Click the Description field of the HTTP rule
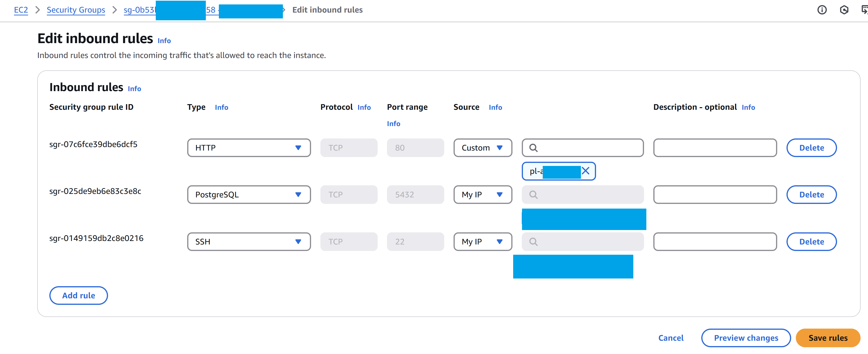The image size is (868, 354). click(715, 148)
